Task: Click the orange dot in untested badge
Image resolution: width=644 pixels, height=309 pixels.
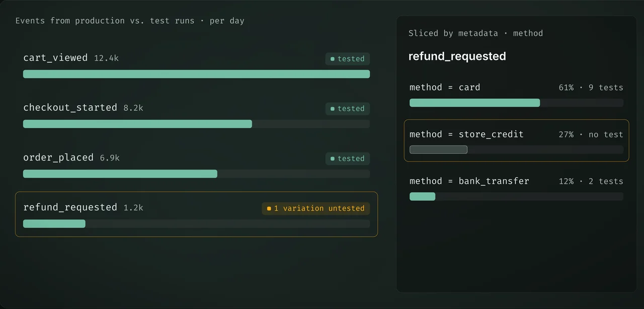Action: pyautogui.click(x=269, y=208)
